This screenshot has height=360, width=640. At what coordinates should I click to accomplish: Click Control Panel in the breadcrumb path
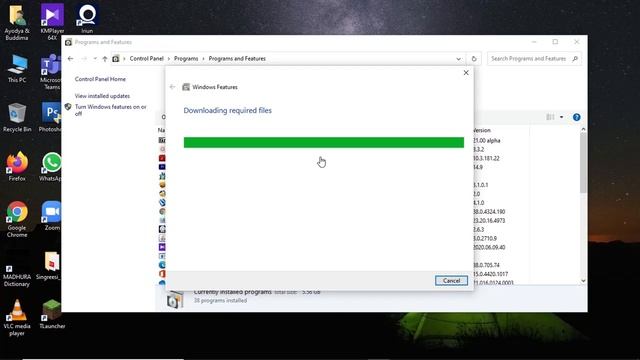point(147,59)
